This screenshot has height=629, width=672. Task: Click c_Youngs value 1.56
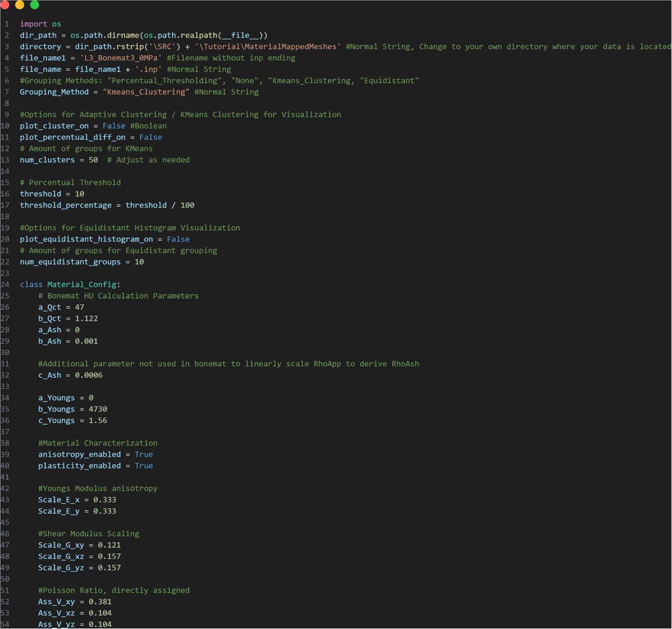(98, 420)
